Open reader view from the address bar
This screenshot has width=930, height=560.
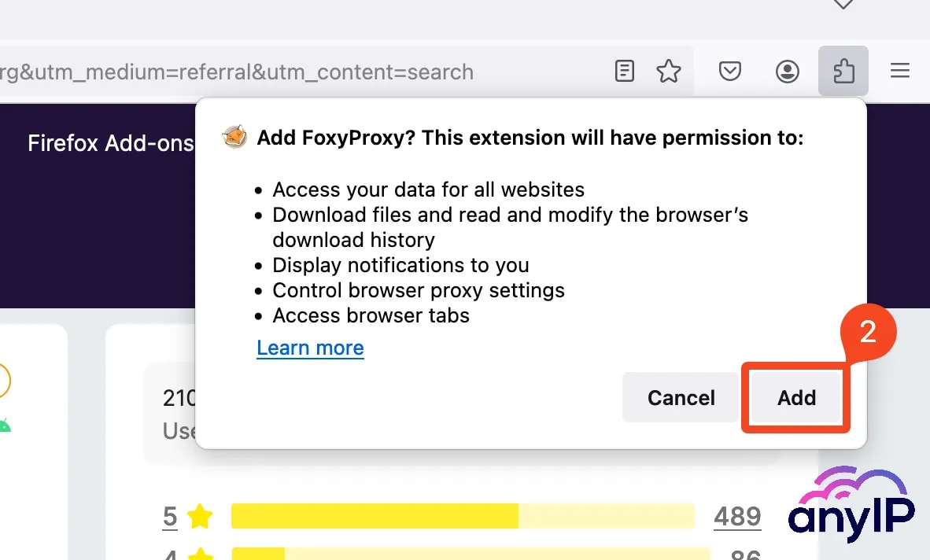pyautogui.click(x=624, y=71)
